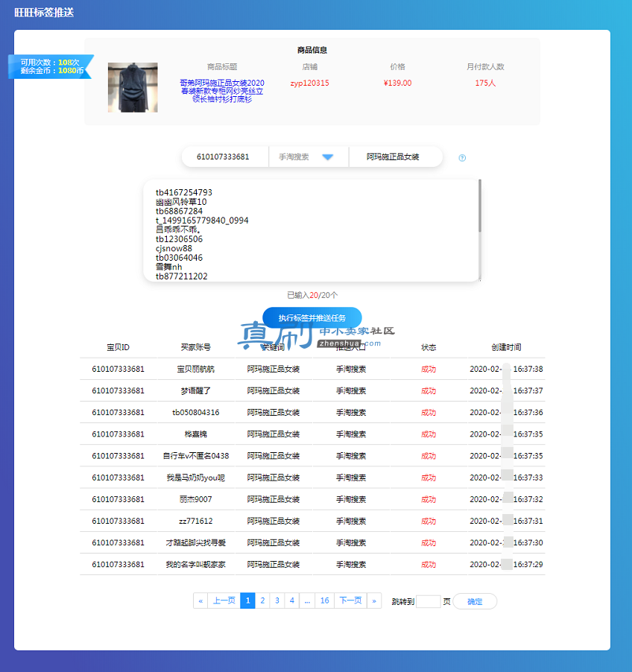The height and width of the screenshot is (672, 632).
Task: Open the 手淘搜索 dropdown arrow
Action: coord(328,157)
